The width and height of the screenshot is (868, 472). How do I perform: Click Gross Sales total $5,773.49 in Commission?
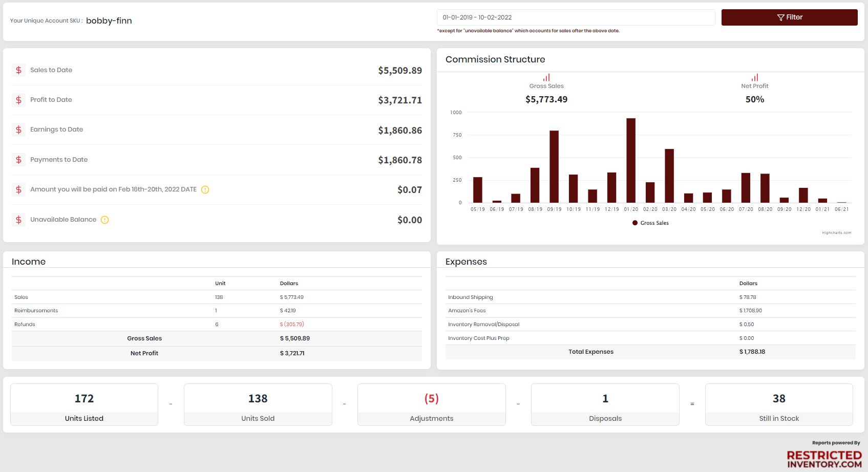point(546,99)
